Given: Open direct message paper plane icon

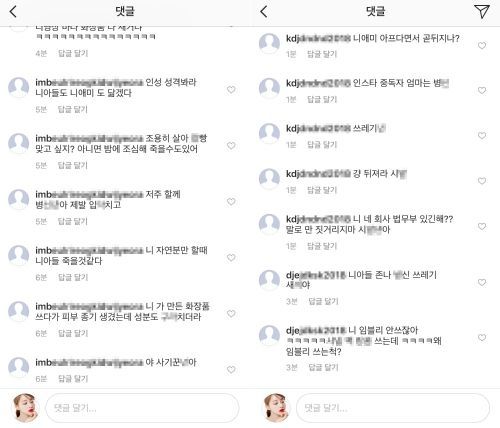Looking at the screenshot, I should 482,12.
